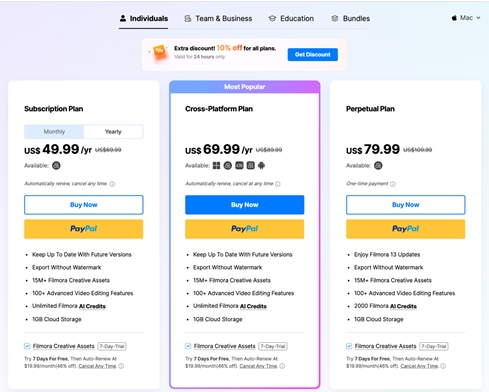Click the Mac availability icon under Perpetual Plan
489x392 pixels.
[x=378, y=165]
